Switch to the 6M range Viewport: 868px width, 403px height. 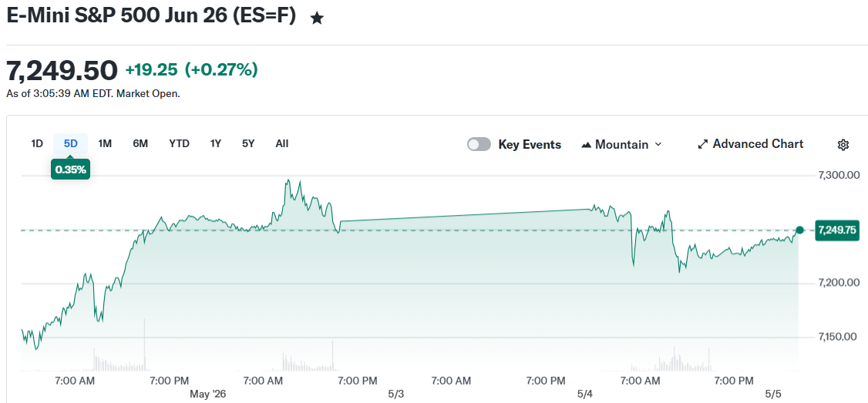click(140, 144)
